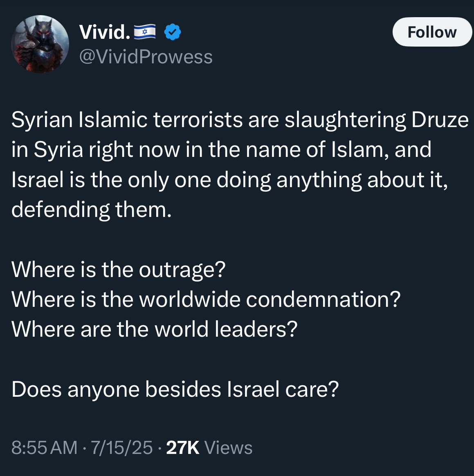Click the line 'Where is the outrage?'
This screenshot has width=474, height=476.
[119, 270]
